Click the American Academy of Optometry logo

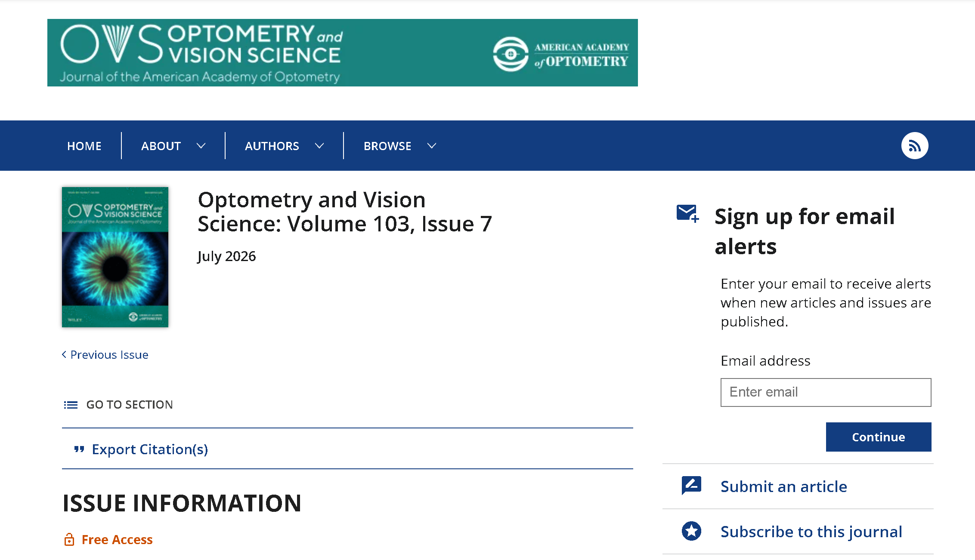561,54
